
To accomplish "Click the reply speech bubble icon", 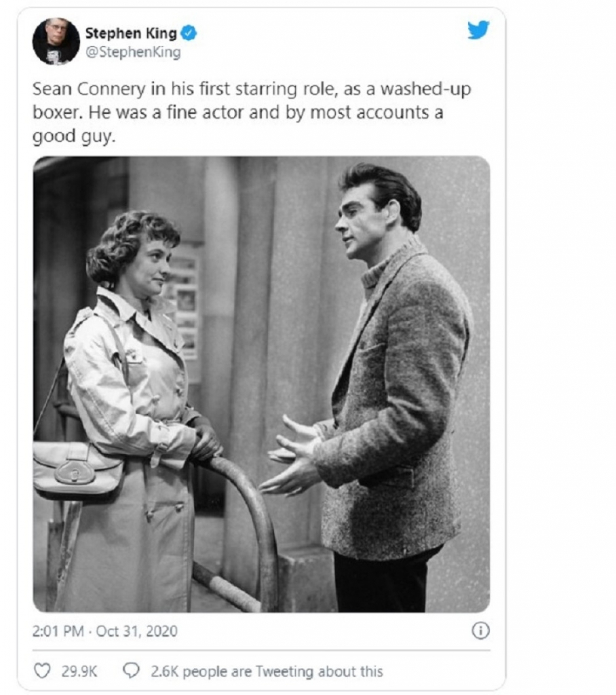I will [x=131, y=671].
